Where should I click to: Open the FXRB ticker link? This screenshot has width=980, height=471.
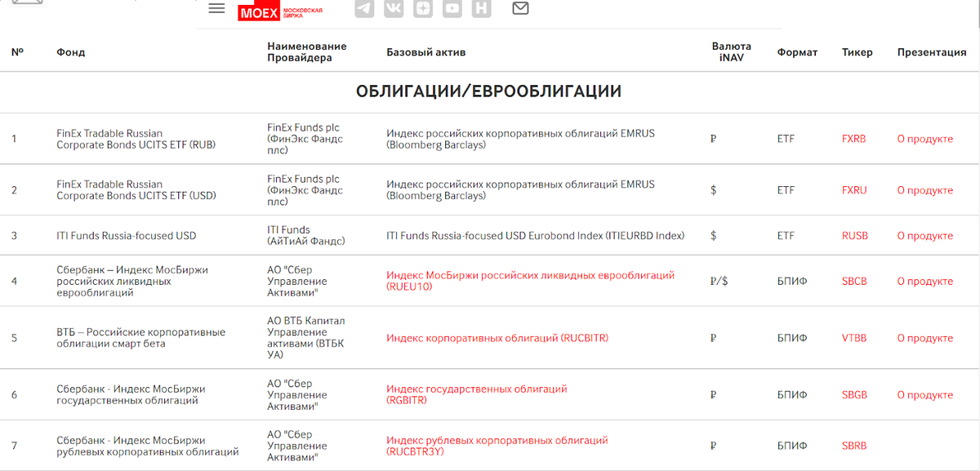point(854,139)
